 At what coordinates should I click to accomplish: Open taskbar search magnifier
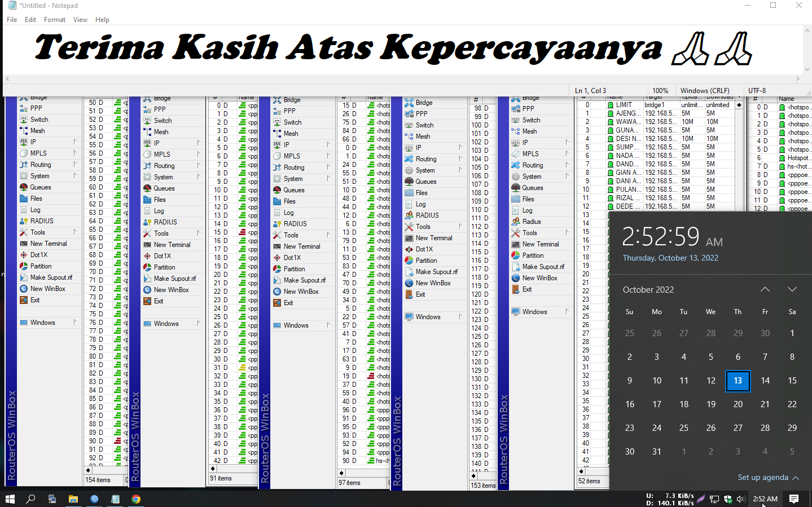click(30, 499)
